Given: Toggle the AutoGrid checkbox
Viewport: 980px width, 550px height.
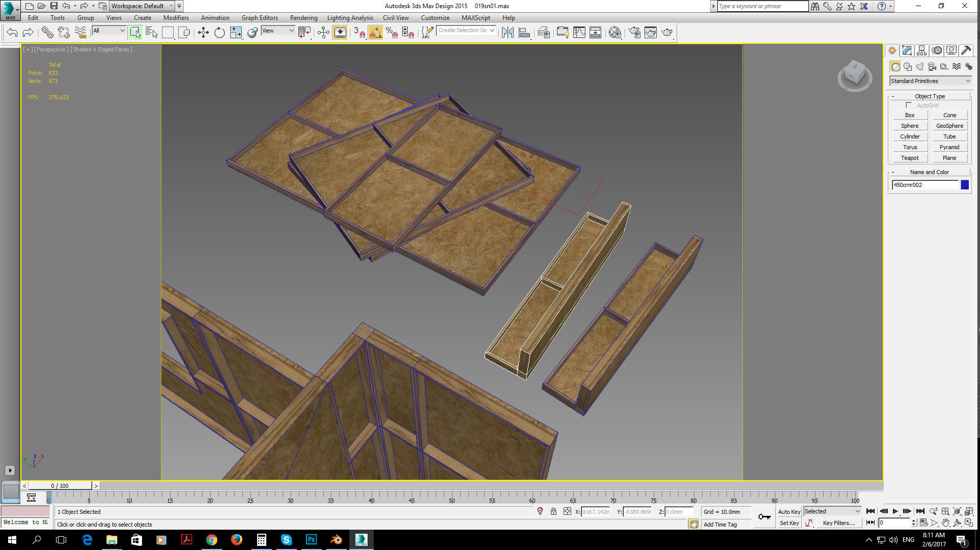Looking at the screenshot, I should click(x=909, y=105).
